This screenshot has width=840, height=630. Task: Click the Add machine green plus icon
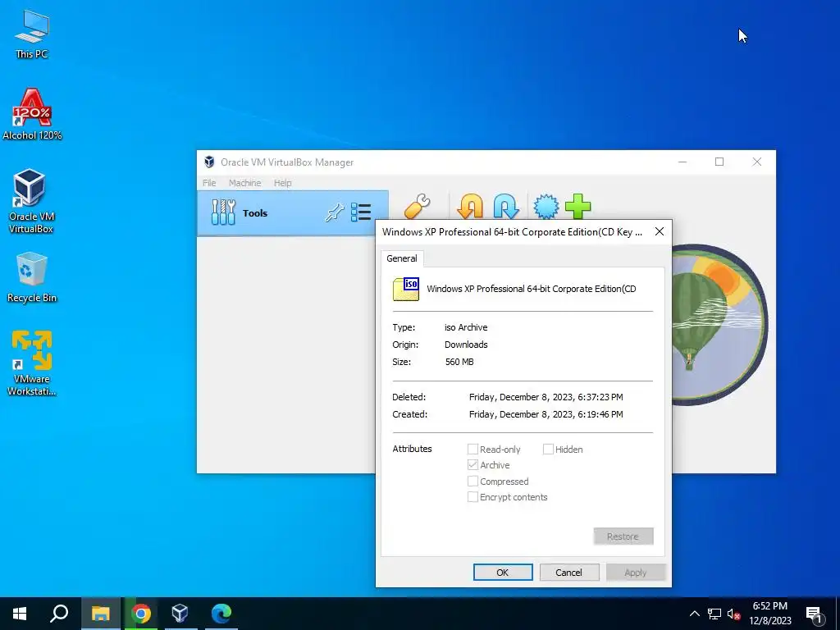point(578,206)
